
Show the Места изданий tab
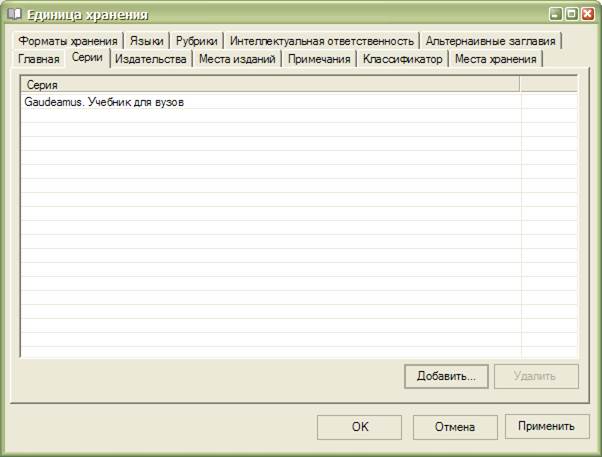click(237, 60)
